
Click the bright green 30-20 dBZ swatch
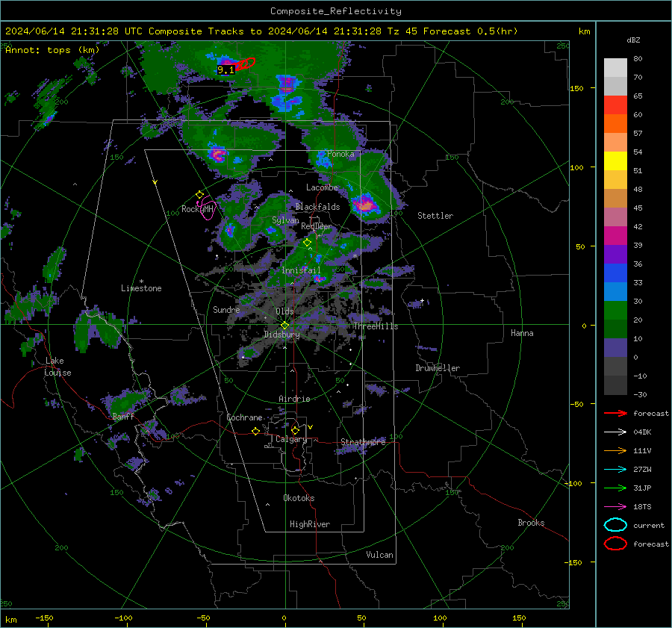615,311
